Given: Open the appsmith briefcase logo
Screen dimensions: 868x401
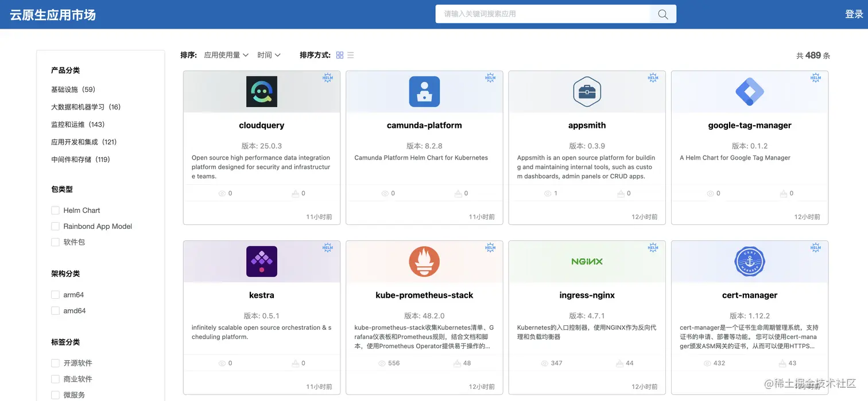Looking at the screenshot, I should click(x=587, y=92).
